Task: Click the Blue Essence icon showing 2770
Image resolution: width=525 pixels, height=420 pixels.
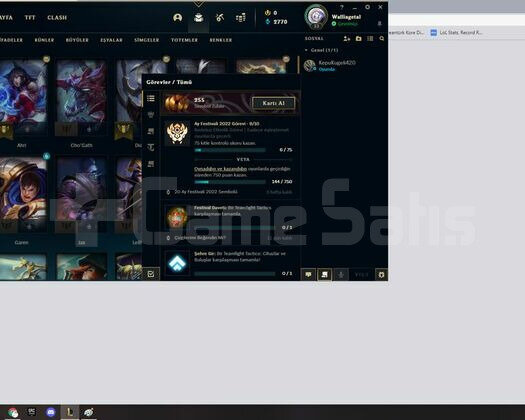Action: tap(268, 22)
